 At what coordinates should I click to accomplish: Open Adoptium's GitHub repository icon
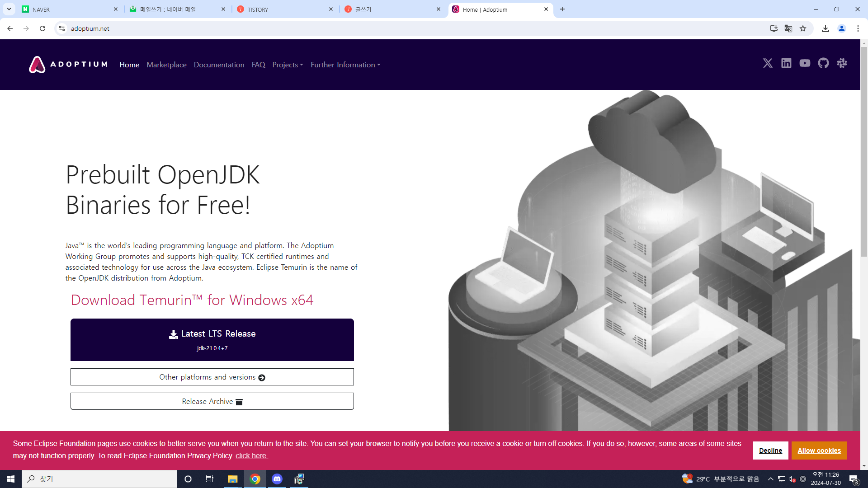(823, 63)
